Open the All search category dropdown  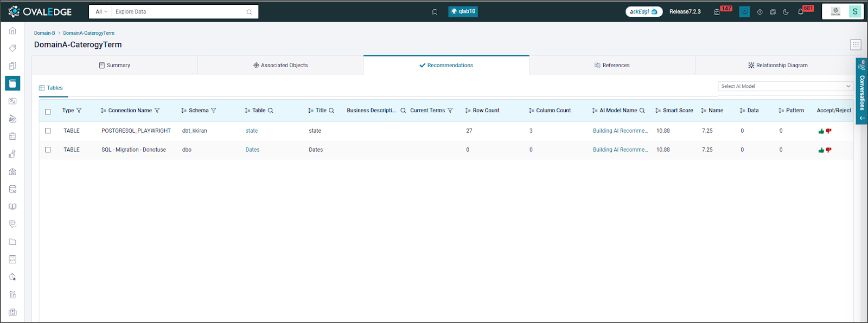101,11
